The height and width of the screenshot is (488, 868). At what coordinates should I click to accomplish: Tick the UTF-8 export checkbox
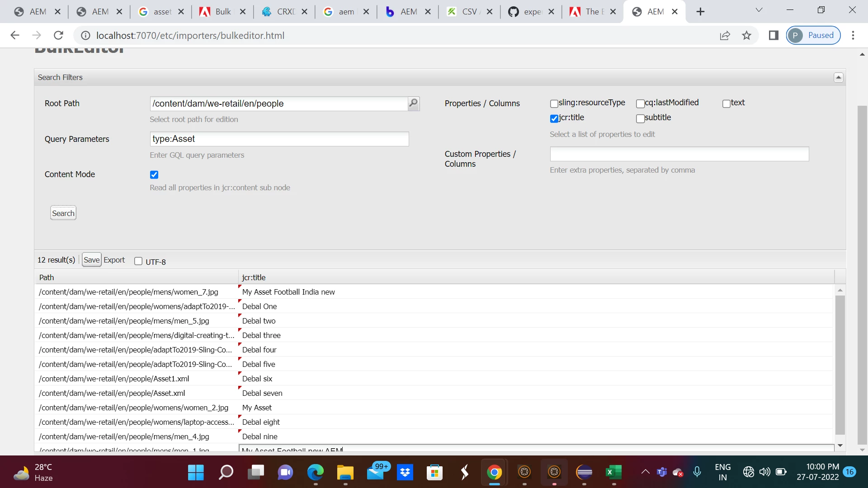[138, 261]
